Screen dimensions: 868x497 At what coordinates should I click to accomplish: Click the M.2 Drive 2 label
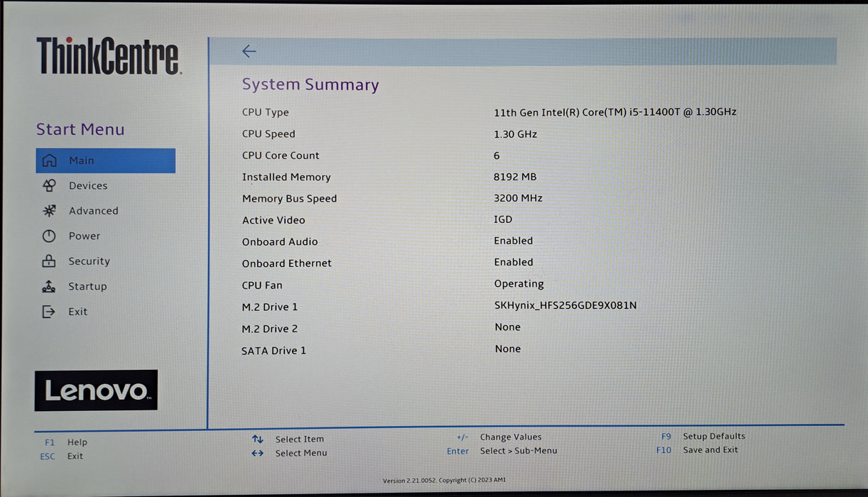(x=270, y=329)
